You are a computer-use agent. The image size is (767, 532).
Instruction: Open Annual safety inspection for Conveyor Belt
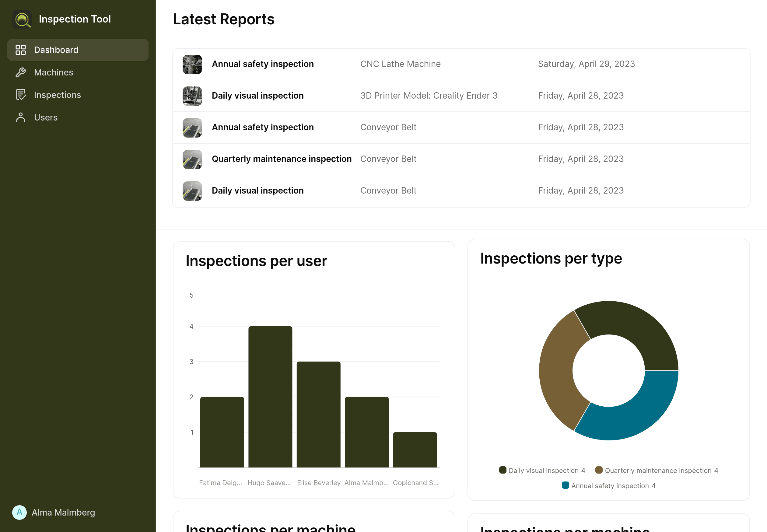point(263,127)
